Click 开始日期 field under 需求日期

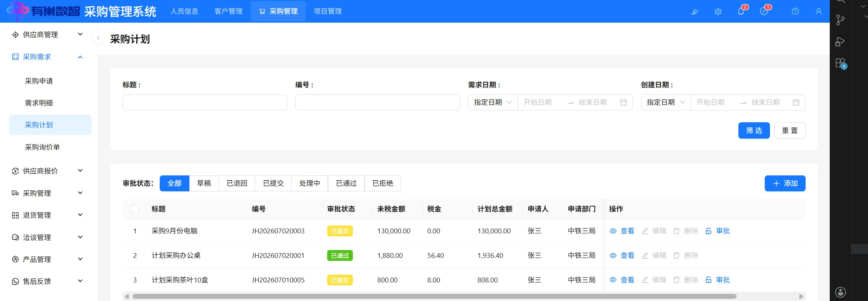click(542, 103)
